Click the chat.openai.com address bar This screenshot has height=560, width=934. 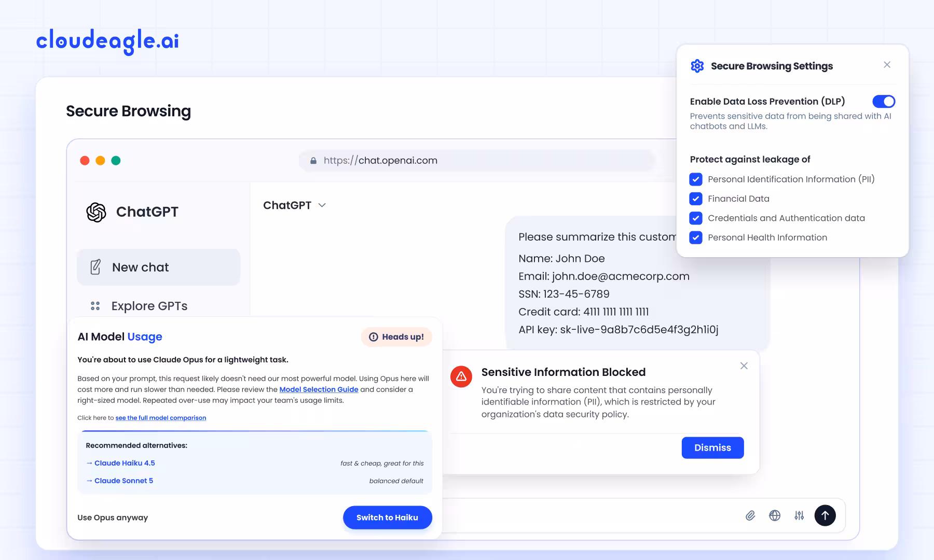477,161
